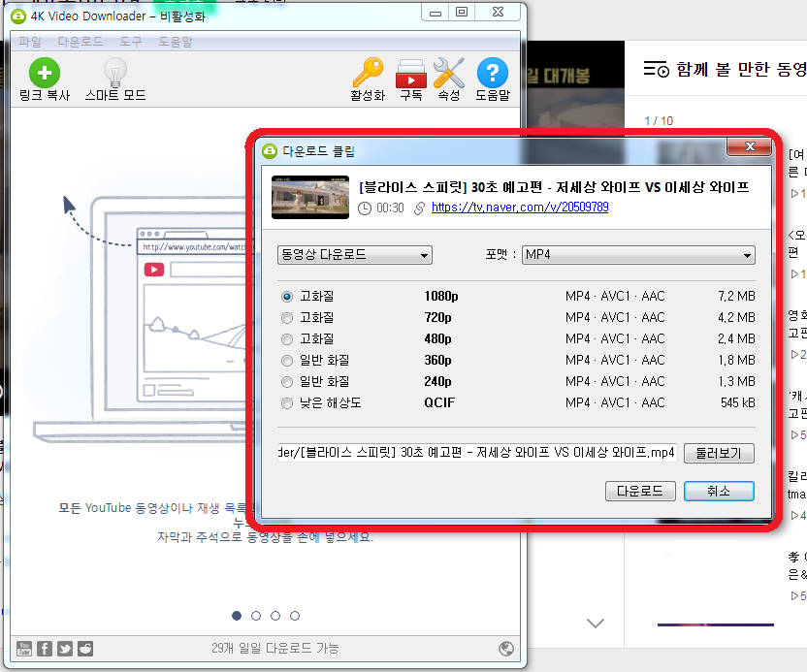
Task: Click the playlist icon beside 함께 볼 만한 동영상
Action: (x=657, y=69)
